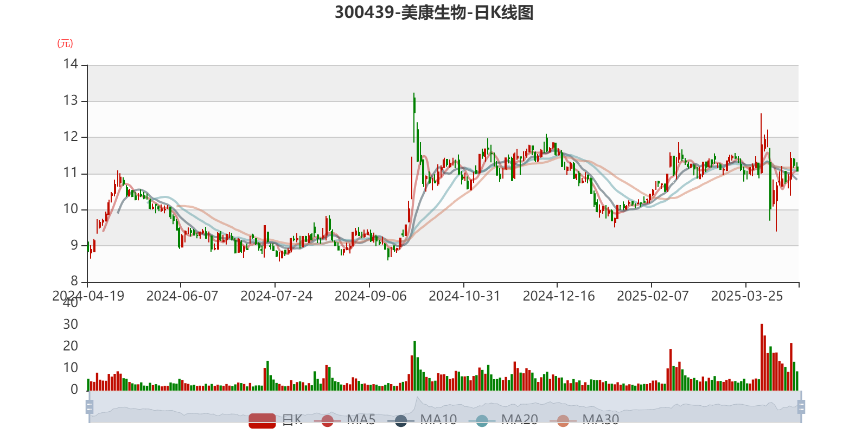This screenshot has width=868, height=434.
Task: Click the price axis label 9
Action: [x=74, y=245]
